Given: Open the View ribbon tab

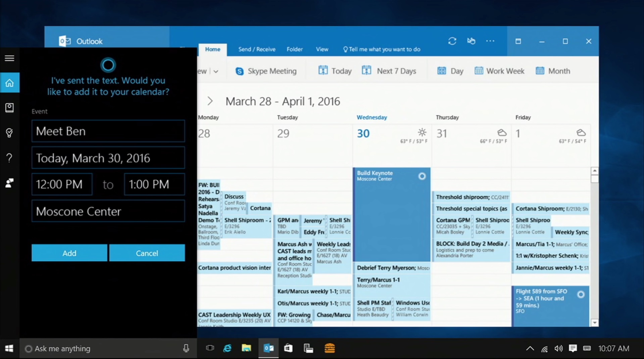Looking at the screenshot, I should point(322,49).
